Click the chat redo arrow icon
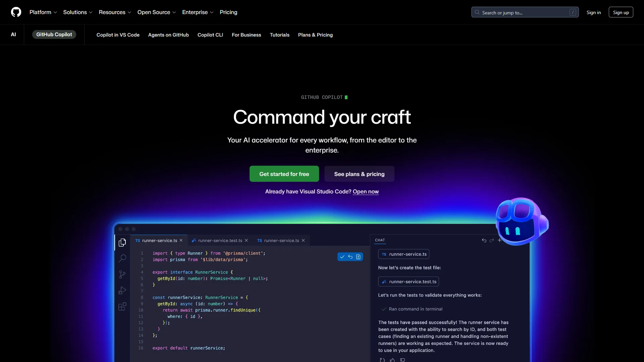This screenshot has width=644, height=362. (x=492, y=240)
